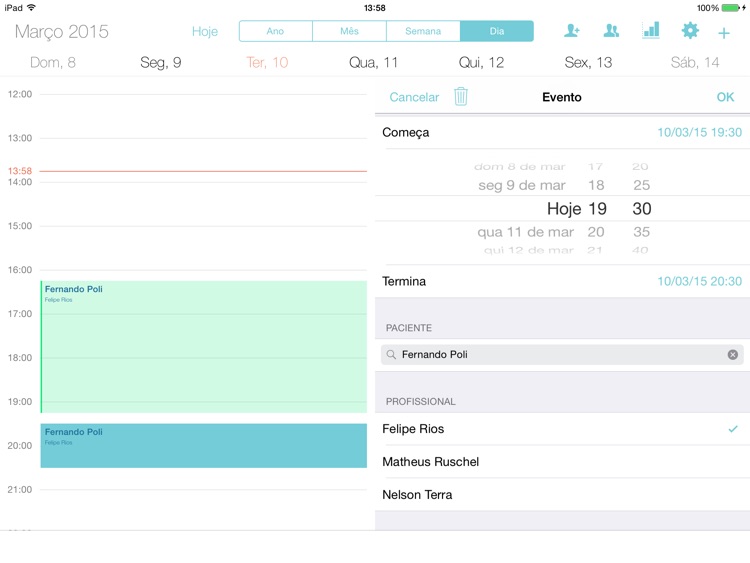The height and width of the screenshot is (563, 750).
Task: Select professional Felipe Rios
Action: (562, 429)
